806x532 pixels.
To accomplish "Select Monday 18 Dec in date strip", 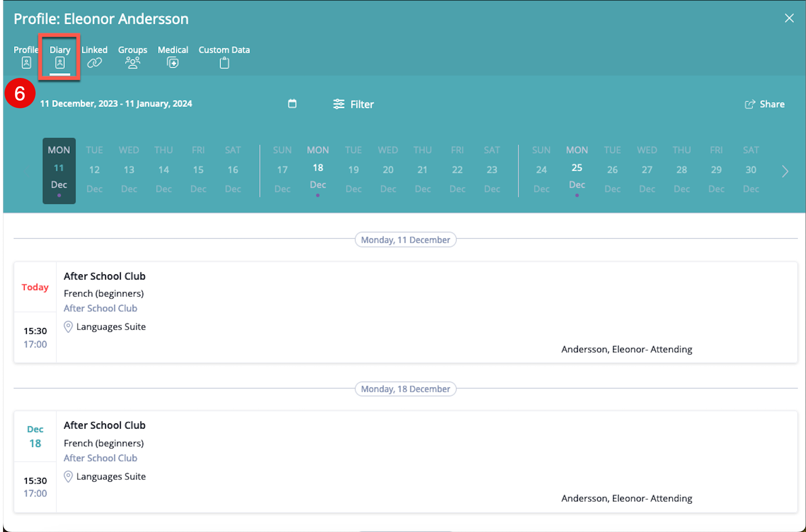I will click(318, 169).
